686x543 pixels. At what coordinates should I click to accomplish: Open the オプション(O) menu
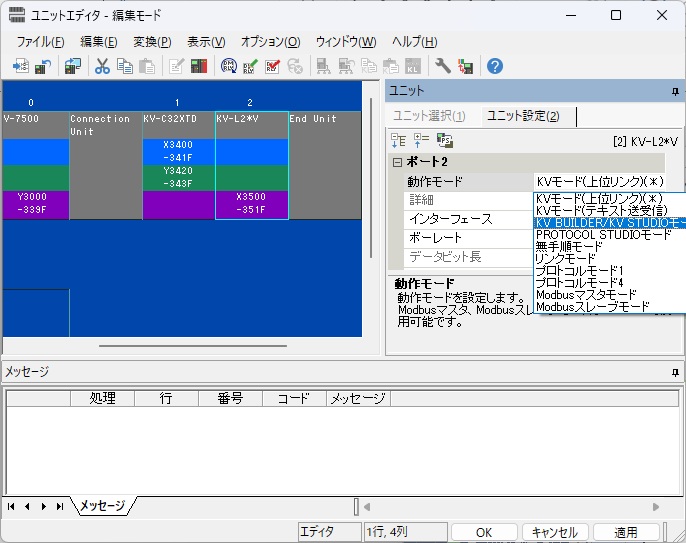[270, 42]
